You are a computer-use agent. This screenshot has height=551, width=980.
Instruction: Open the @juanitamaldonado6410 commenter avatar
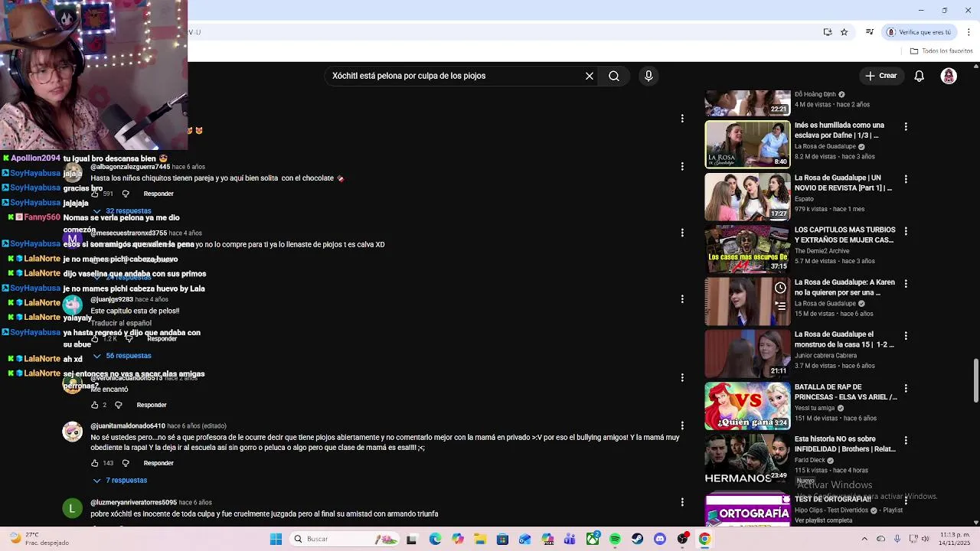[x=72, y=432]
